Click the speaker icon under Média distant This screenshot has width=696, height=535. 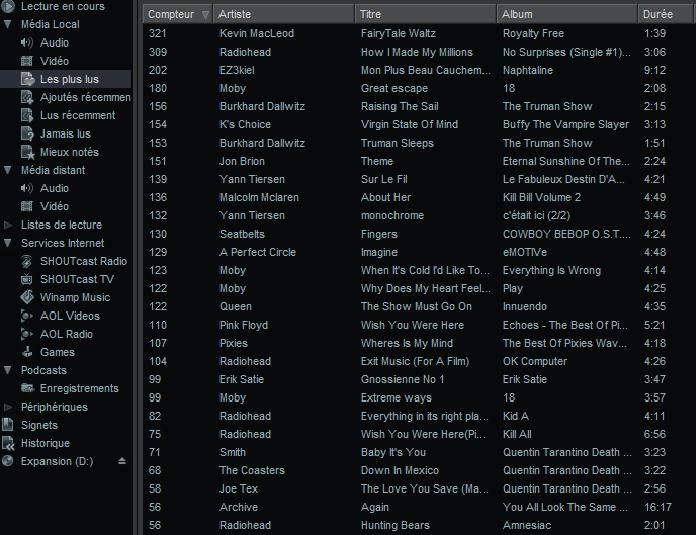27,188
